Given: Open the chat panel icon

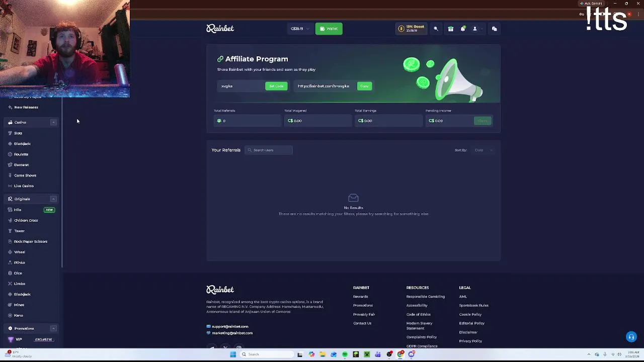Looking at the screenshot, I should pos(494,29).
